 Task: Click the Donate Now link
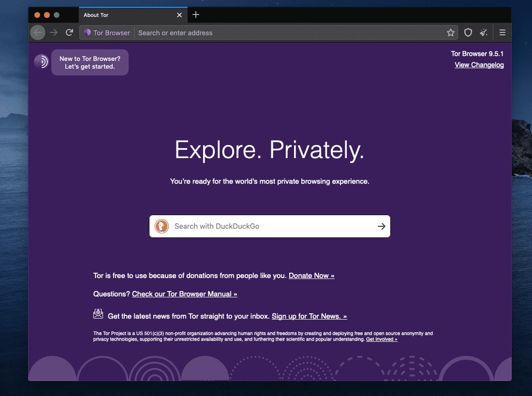(311, 276)
